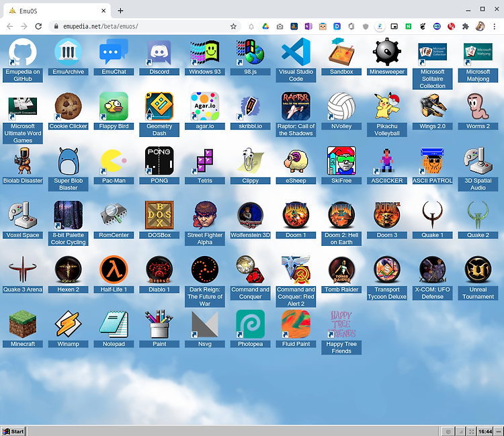Open the Winamp lightning icon
504x436 pixels.
[x=68, y=324]
